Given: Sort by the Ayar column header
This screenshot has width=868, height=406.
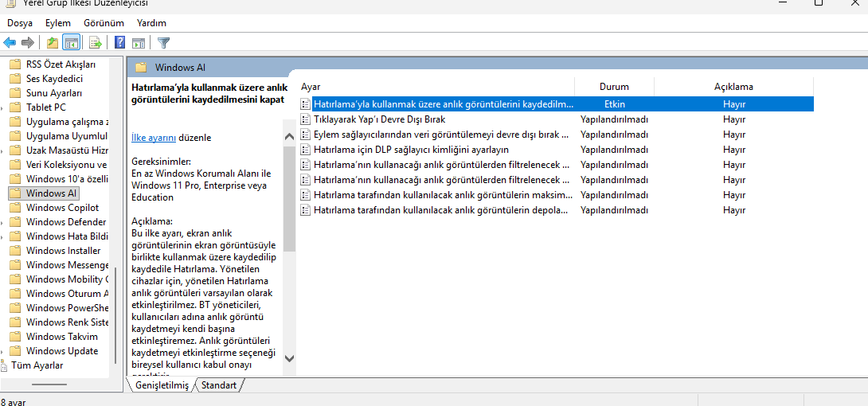Looking at the screenshot, I should tap(437, 87).
